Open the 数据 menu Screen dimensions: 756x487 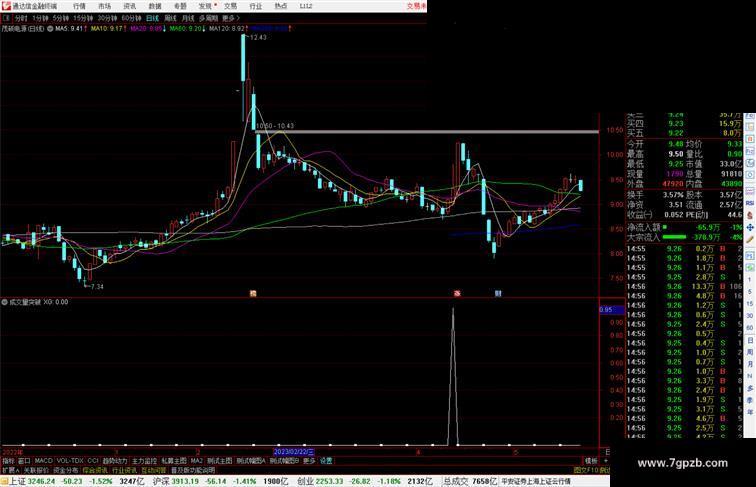tap(155, 6)
